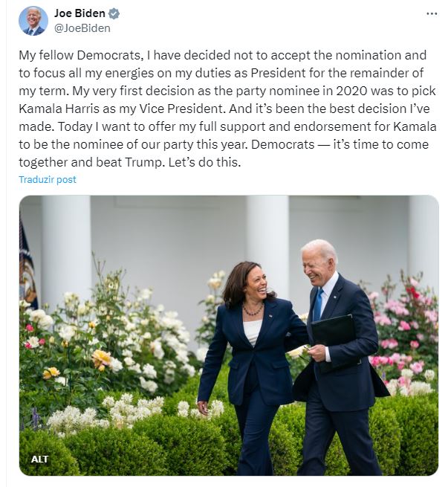Open the Joe Biden display name
The height and width of the screenshot is (487, 448).
(x=79, y=13)
